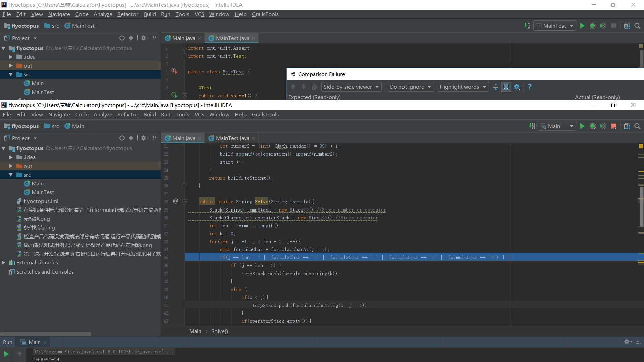
Task: Open Search Everywhere magnifier in the back window
Action: (637, 26)
